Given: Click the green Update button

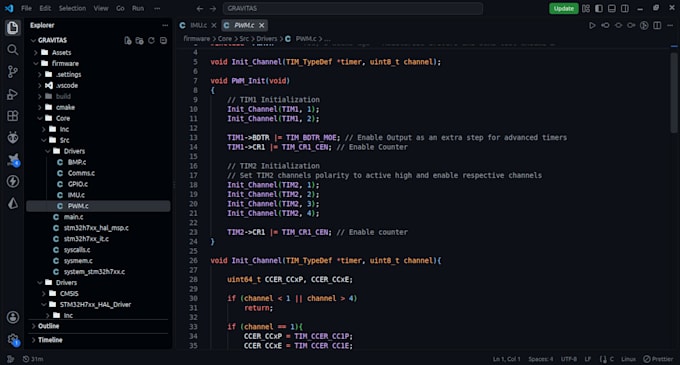Looking at the screenshot, I should click(563, 8).
